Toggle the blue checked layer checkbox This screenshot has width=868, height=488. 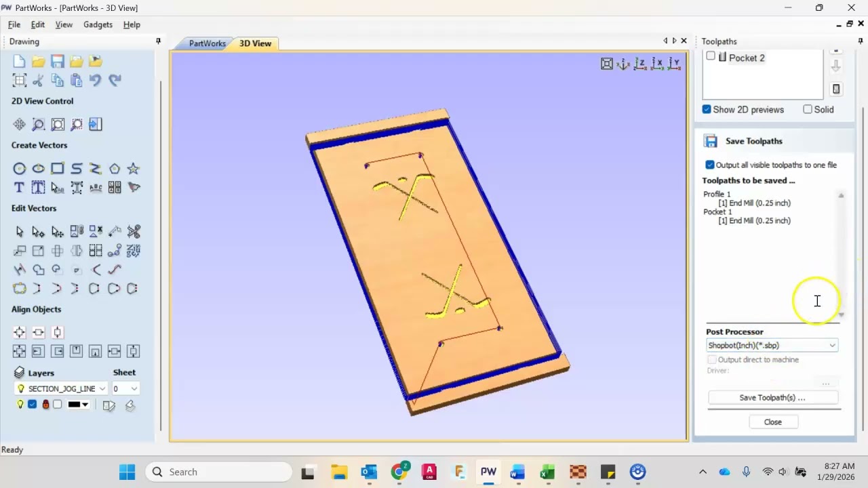[32, 405]
